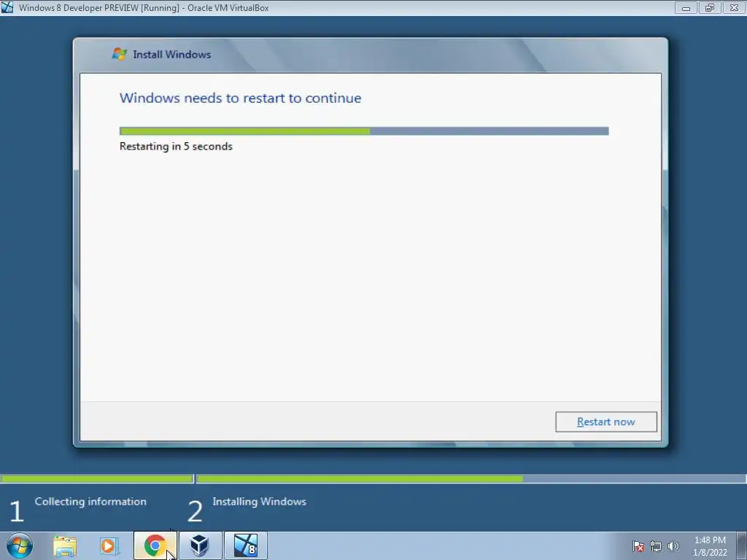This screenshot has height=560, width=747.
Task: Open the Windows 7 Start menu orb
Action: [20, 545]
